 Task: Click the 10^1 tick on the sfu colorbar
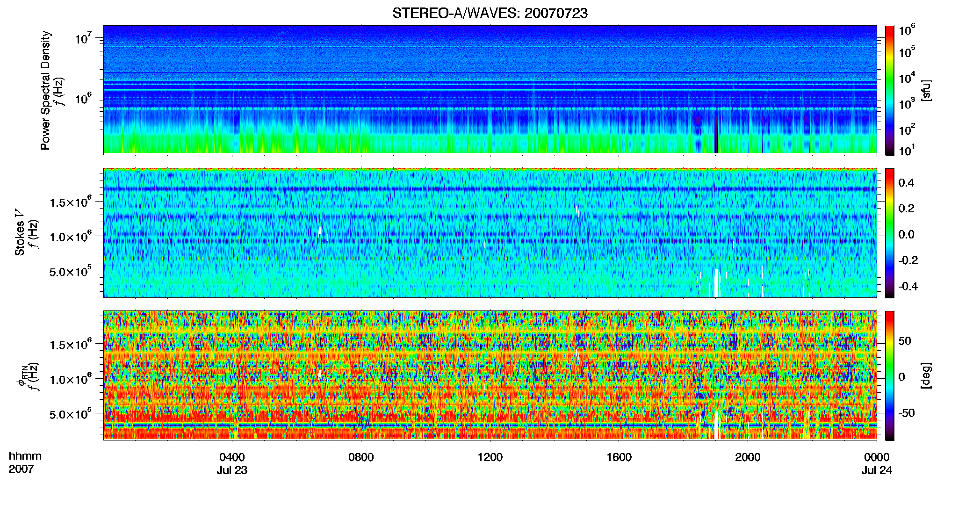[907, 150]
